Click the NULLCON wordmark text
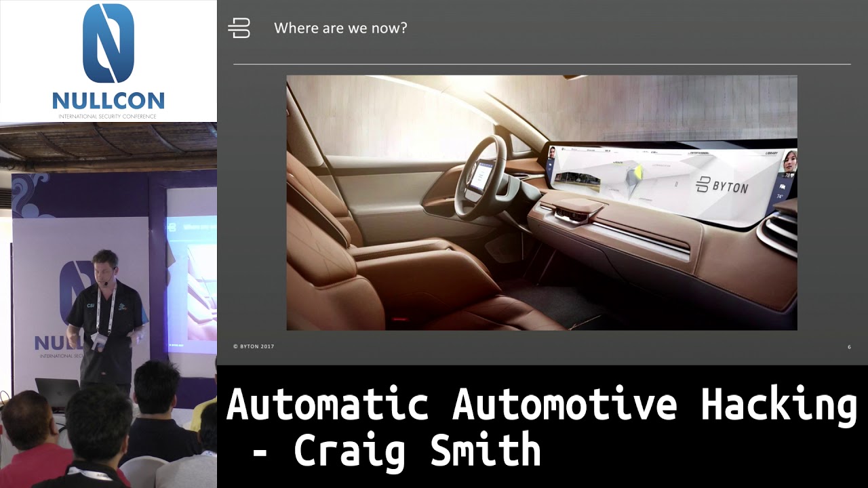Screen dimensions: 868x488 click(108, 101)
